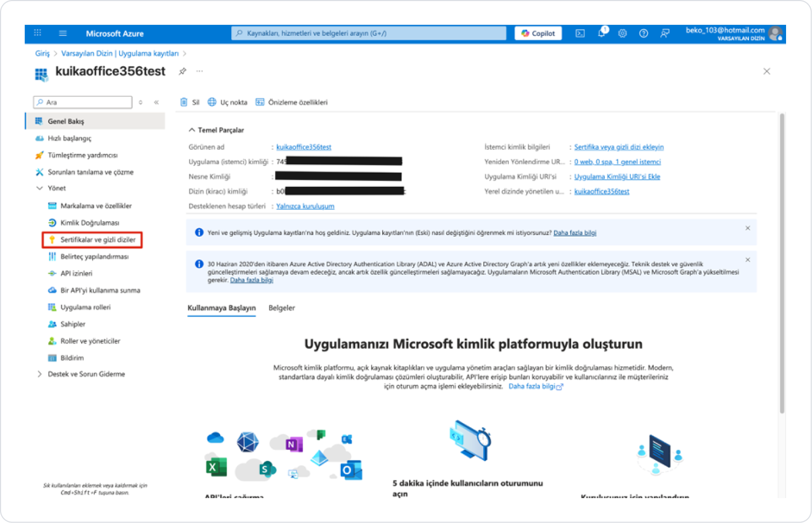The width and height of the screenshot is (812, 523).
Task: Switch to the Belgeler tab
Action: click(x=282, y=308)
